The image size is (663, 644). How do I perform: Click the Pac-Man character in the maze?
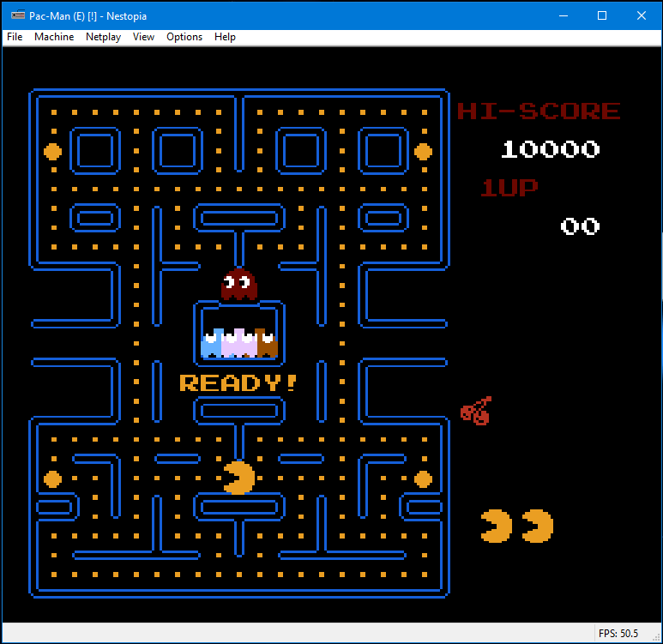point(239,478)
